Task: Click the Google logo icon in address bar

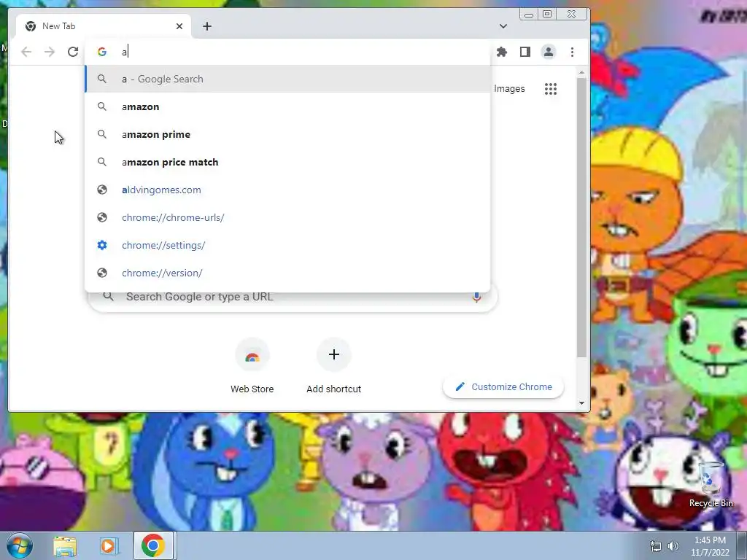Action: pos(102,52)
